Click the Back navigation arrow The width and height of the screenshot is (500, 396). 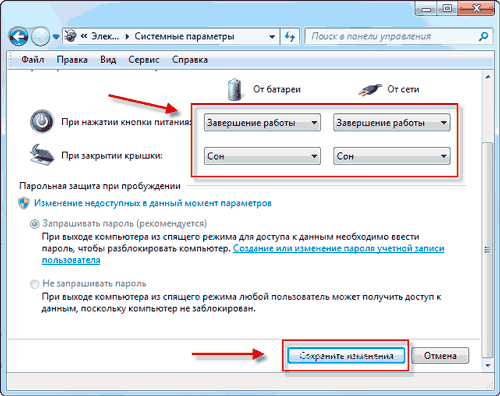[x=18, y=36]
